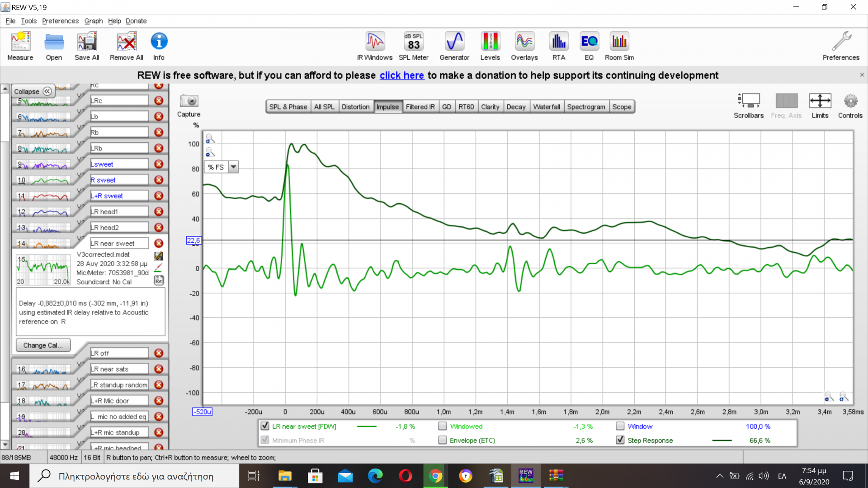Switch to the Clarity tab
The height and width of the screenshot is (488, 868).
[x=490, y=107]
